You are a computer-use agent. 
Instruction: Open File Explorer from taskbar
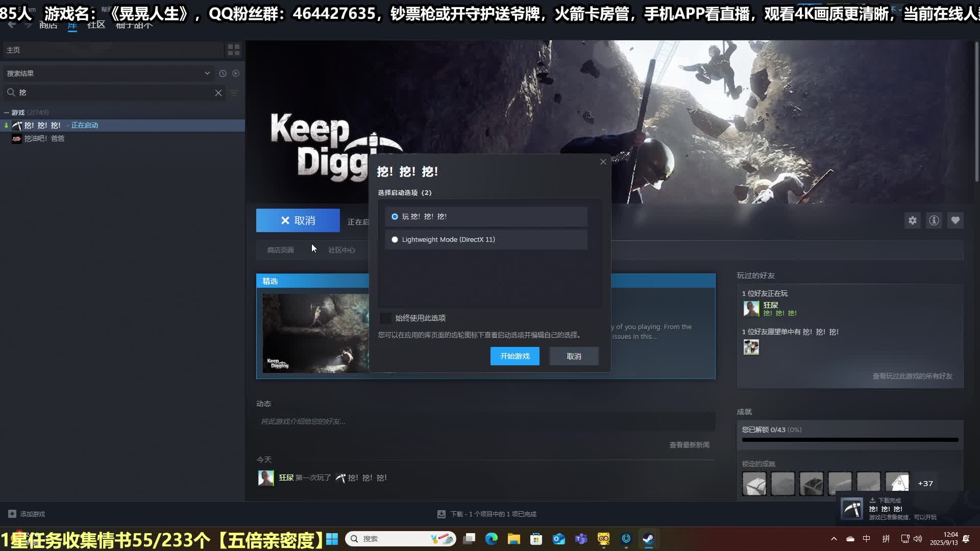click(514, 539)
